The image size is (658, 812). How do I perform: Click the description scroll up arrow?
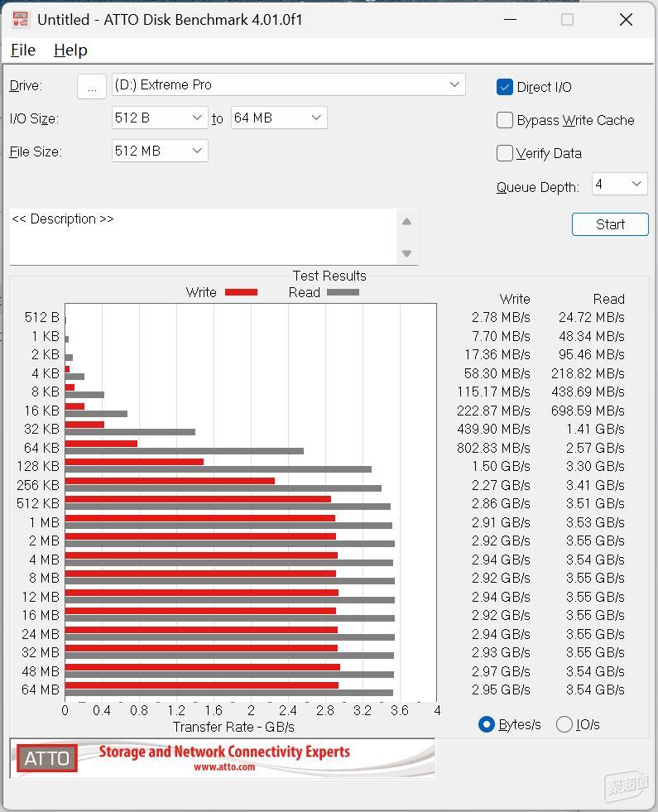tap(407, 222)
